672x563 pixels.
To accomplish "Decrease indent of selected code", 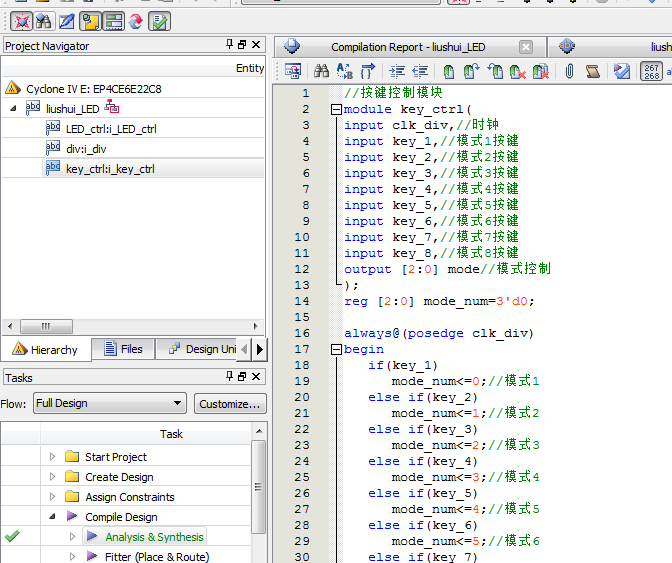I will pos(420,71).
